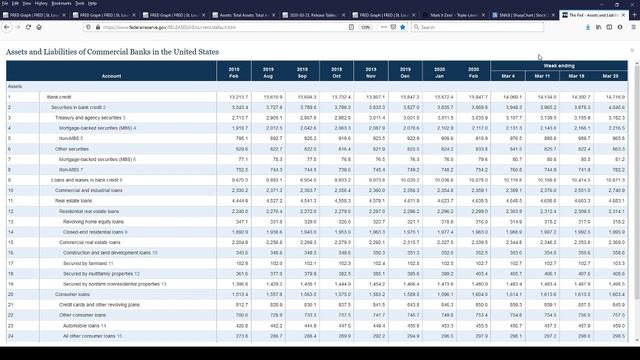Open footnote 3 beside Treasury and agency securities
This screenshot has width=640, height=360.
pos(124,118)
